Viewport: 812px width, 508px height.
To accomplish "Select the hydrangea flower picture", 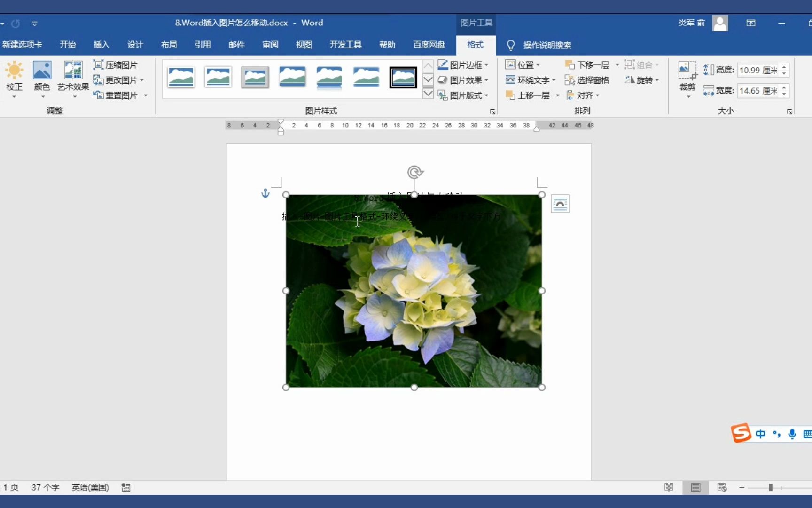I will pos(414,291).
